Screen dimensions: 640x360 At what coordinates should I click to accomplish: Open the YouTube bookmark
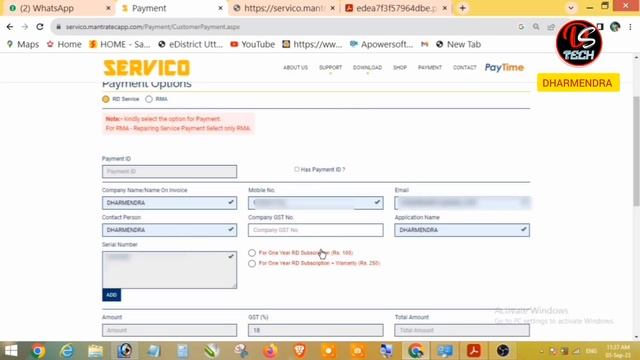click(252, 44)
